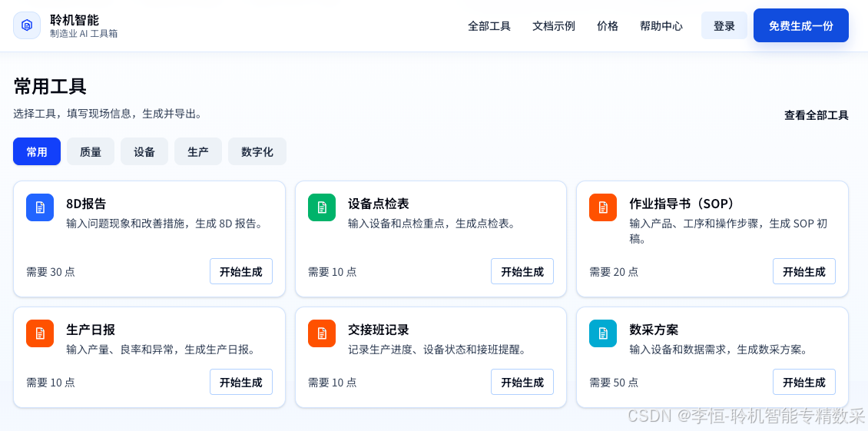Screen dimensions: 868x431
Task: Click the 设备点检表 card title
Action: [x=378, y=204]
